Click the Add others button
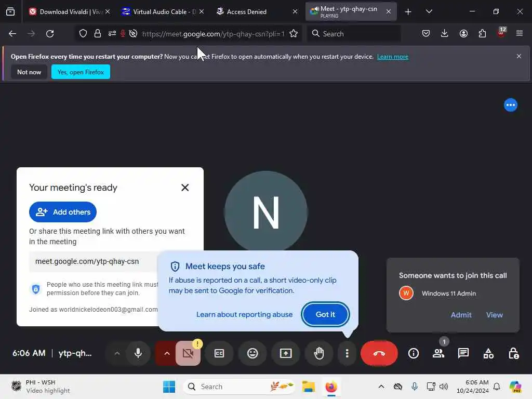Image resolution: width=532 pixels, height=399 pixels. [63, 212]
